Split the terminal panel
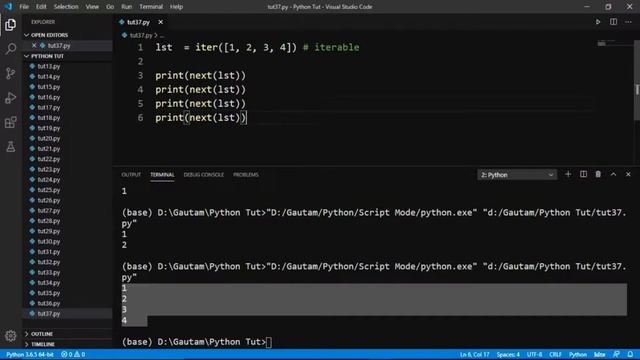This screenshot has height=360, width=640. pyautogui.click(x=583, y=174)
